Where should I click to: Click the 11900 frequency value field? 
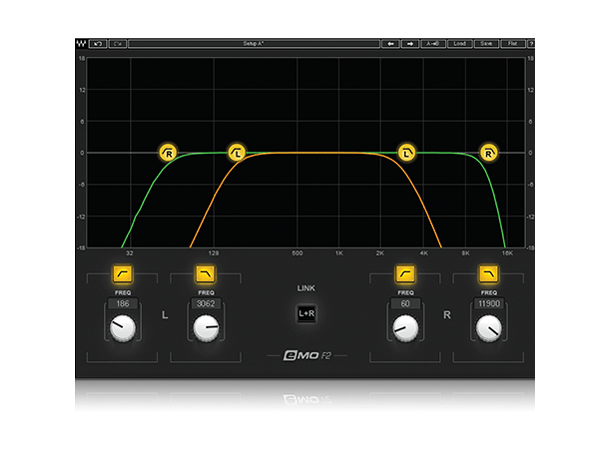click(489, 304)
